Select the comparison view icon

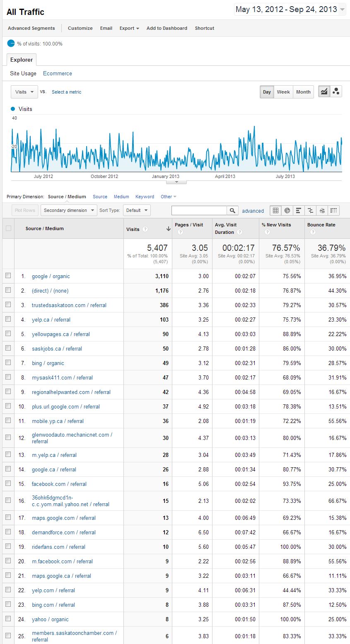tap(310, 211)
